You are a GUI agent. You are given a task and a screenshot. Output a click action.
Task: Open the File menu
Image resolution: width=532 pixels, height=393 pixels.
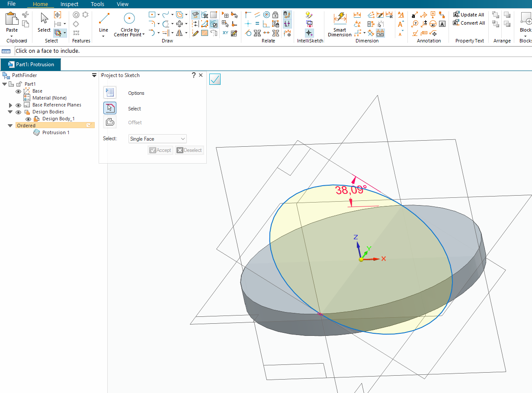pyautogui.click(x=12, y=4)
